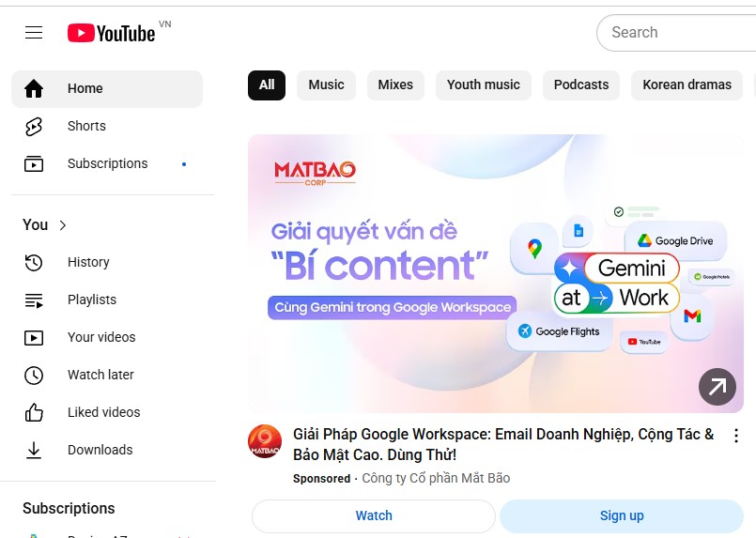Open the hamburger guide menu
The image size is (756, 538).
pyautogui.click(x=34, y=33)
